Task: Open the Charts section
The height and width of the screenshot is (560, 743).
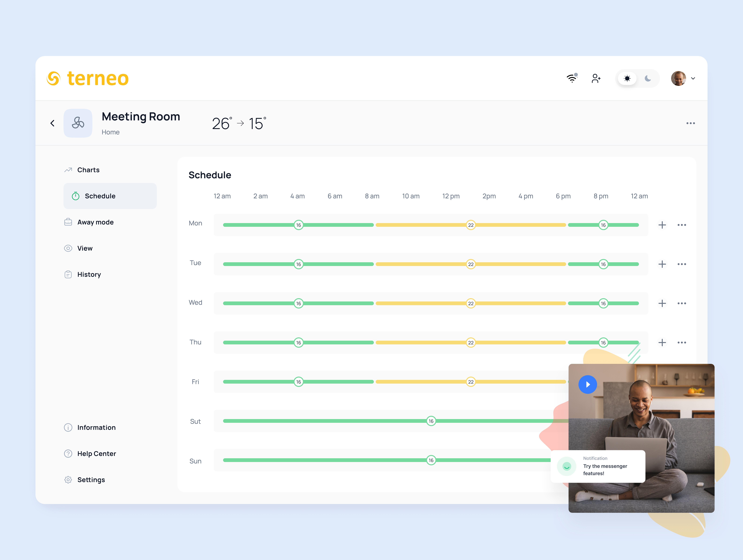Action: click(x=82, y=170)
